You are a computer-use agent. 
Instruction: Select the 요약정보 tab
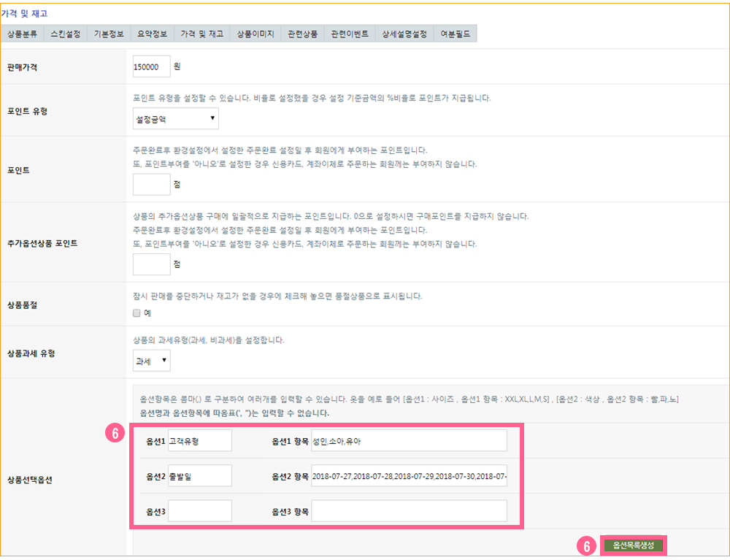click(153, 34)
